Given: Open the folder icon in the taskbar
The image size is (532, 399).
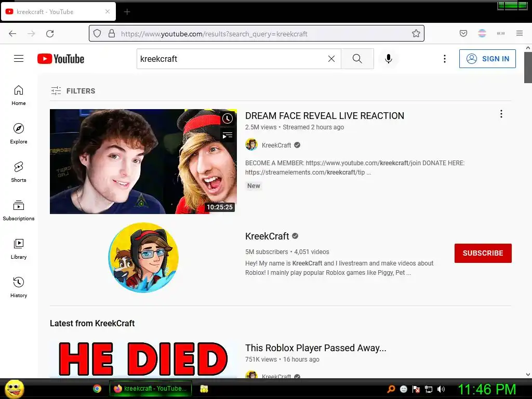Looking at the screenshot, I should [x=204, y=389].
